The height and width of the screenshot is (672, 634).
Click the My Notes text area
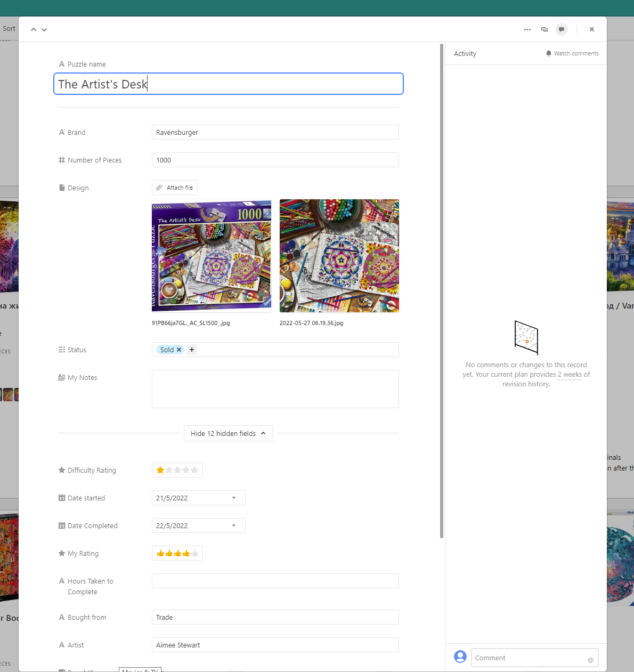275,389
